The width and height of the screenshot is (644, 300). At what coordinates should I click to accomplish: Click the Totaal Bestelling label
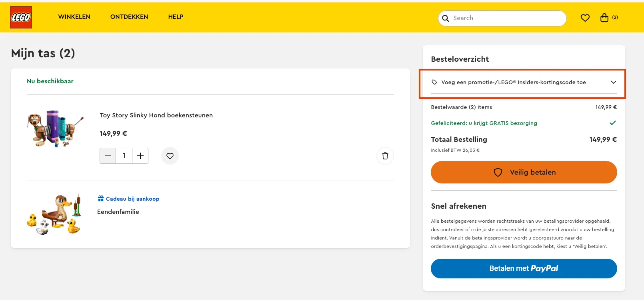(459, 139)
